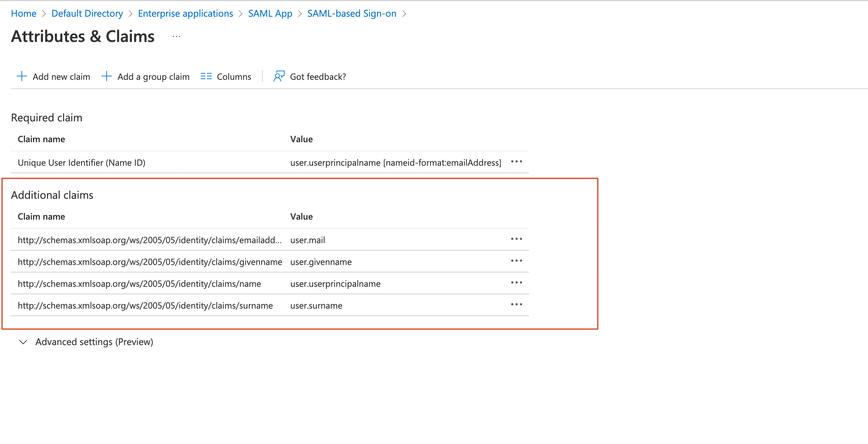Click the Add new claim label

coord(61,77)
